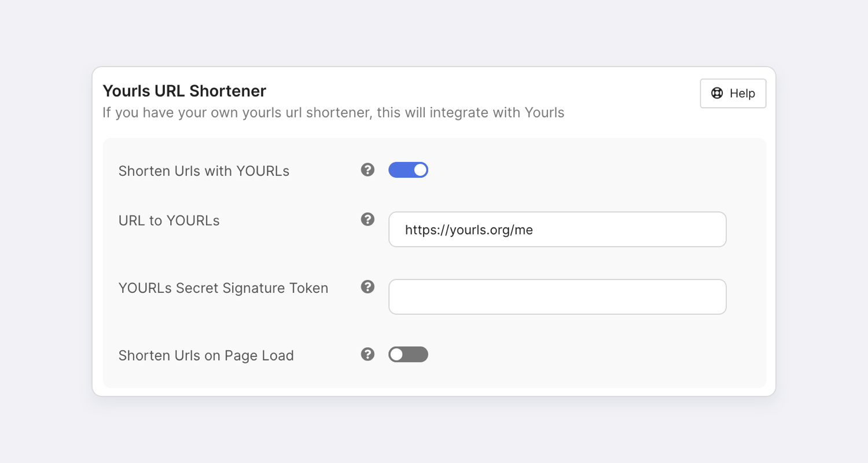
Task: Click the URL to YOURLs label
Action: pyautogui.click(x=169, y=221)
